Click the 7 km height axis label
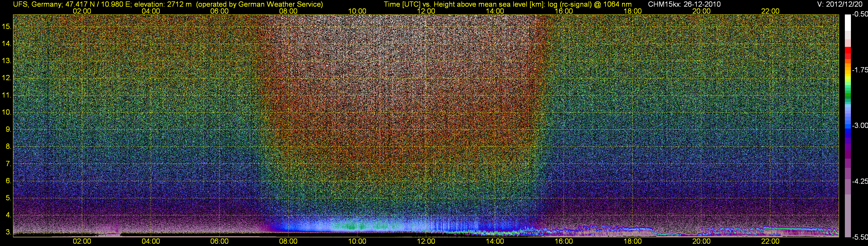Image resolution: width=868 pixels, height=246 pixels. point(8,164)
